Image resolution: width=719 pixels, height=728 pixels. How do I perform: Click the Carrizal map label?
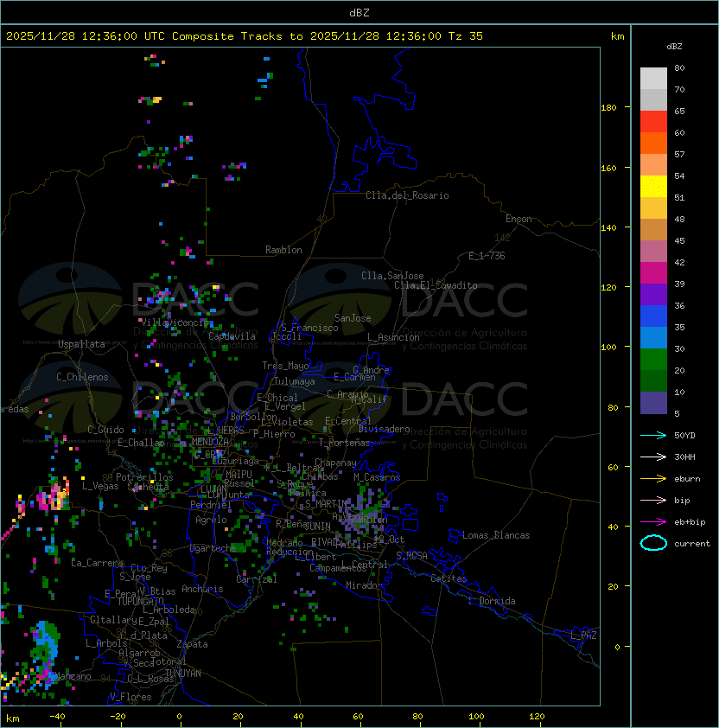(x=257, y=579)
